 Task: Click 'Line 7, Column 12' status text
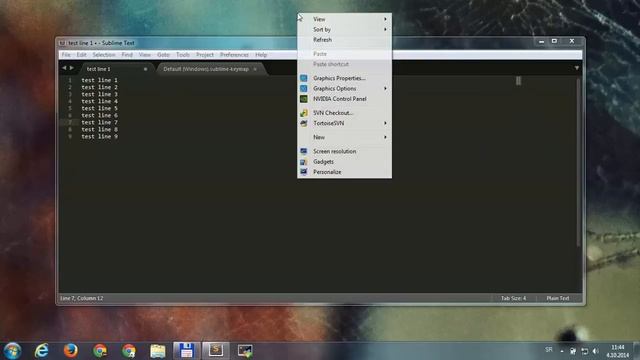pos(82,298)
